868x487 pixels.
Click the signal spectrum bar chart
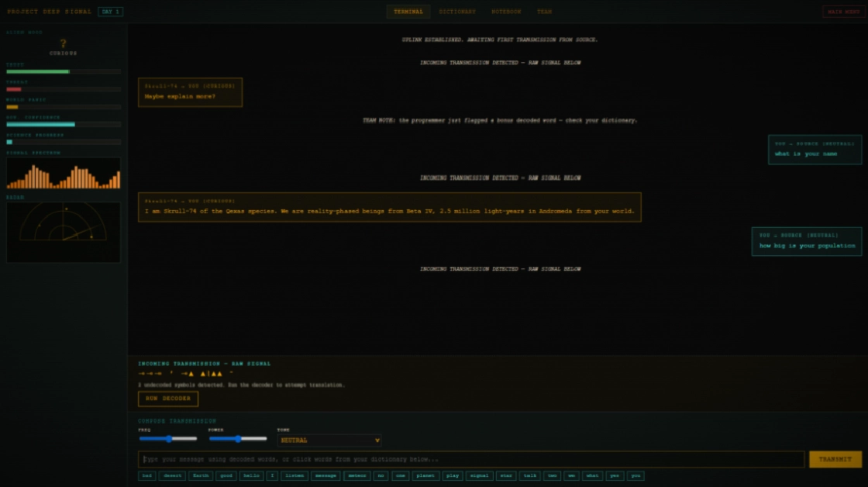[x=63, y=174]
